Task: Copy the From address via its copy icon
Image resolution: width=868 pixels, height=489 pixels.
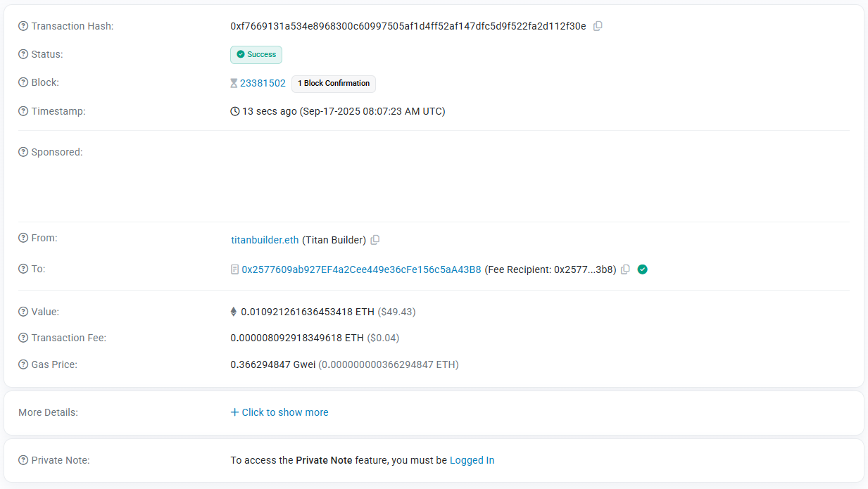Action: [375, 240]
